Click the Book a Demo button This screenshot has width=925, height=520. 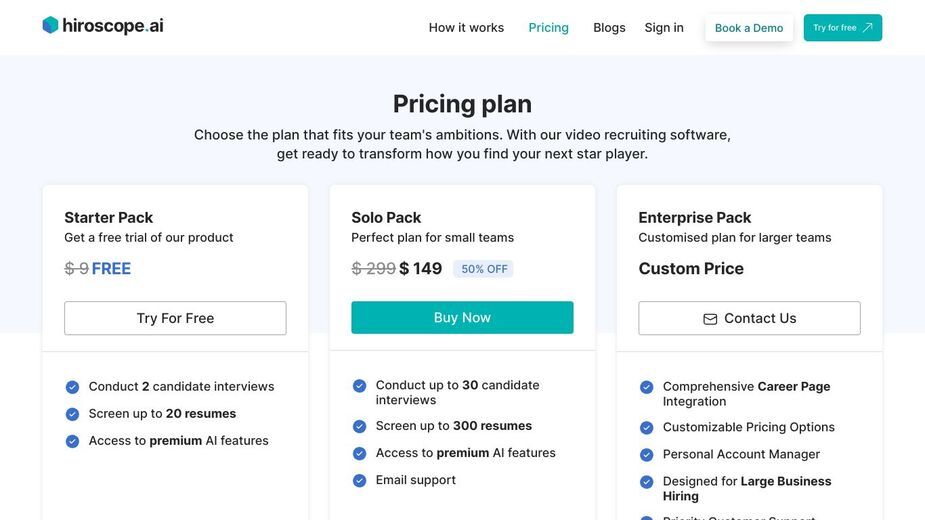tap(749, 28)
